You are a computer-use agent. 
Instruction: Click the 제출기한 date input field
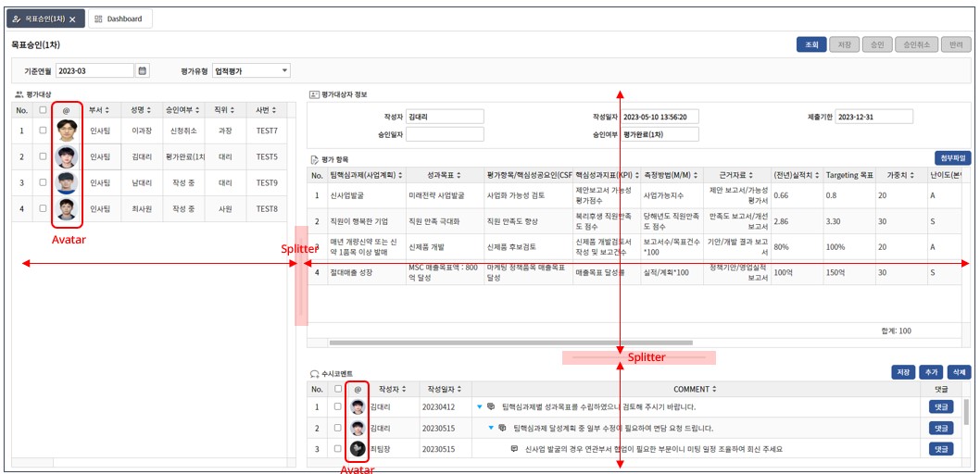(873, 117)
